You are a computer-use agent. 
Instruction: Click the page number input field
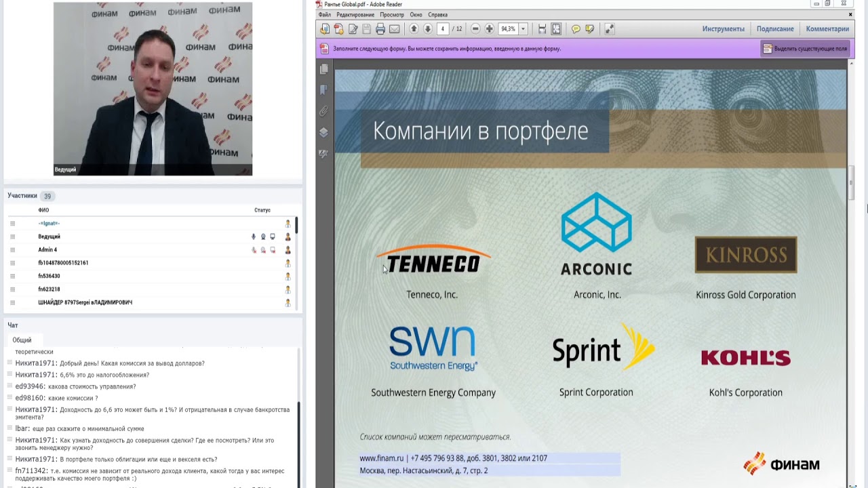[442, 29]
